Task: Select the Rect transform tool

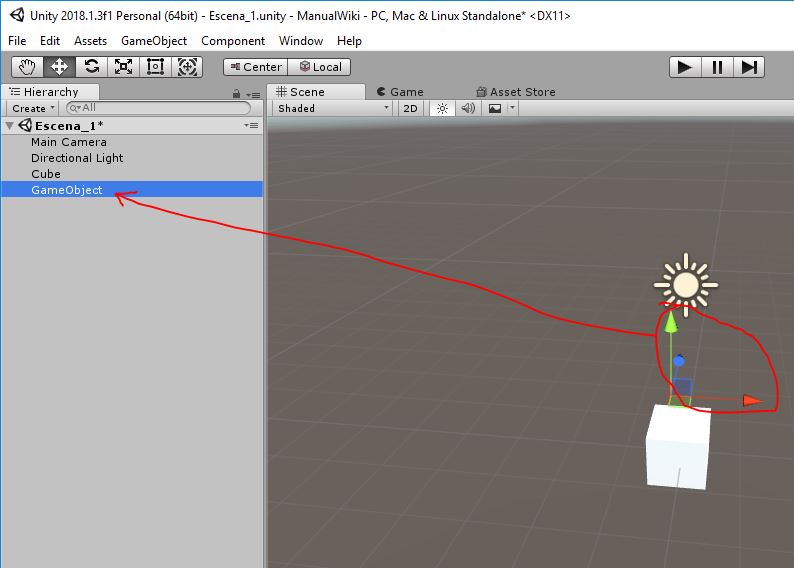Action: pos(155,67)
